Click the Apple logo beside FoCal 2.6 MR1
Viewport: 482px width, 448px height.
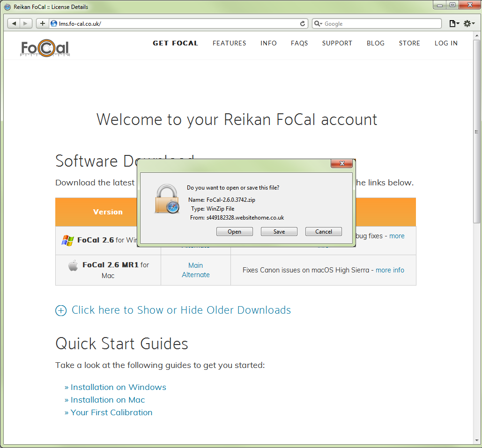coord(73,265)
